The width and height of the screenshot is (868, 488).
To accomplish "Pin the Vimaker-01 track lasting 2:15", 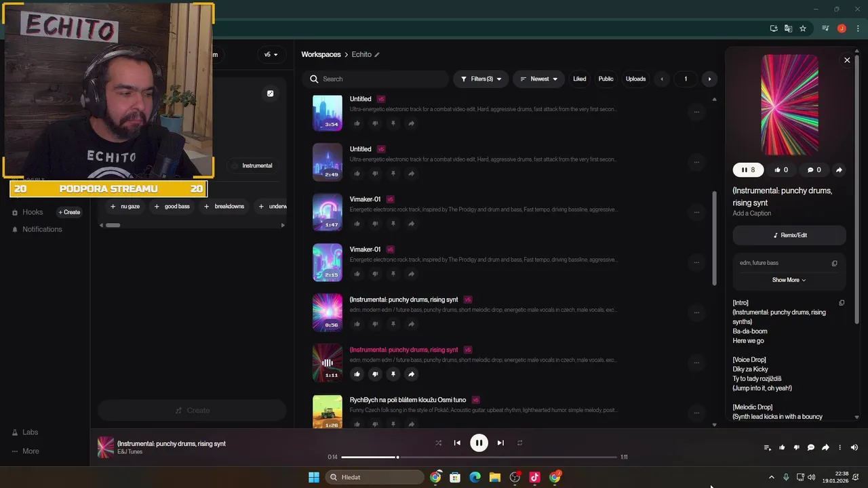I will [393, 274].
